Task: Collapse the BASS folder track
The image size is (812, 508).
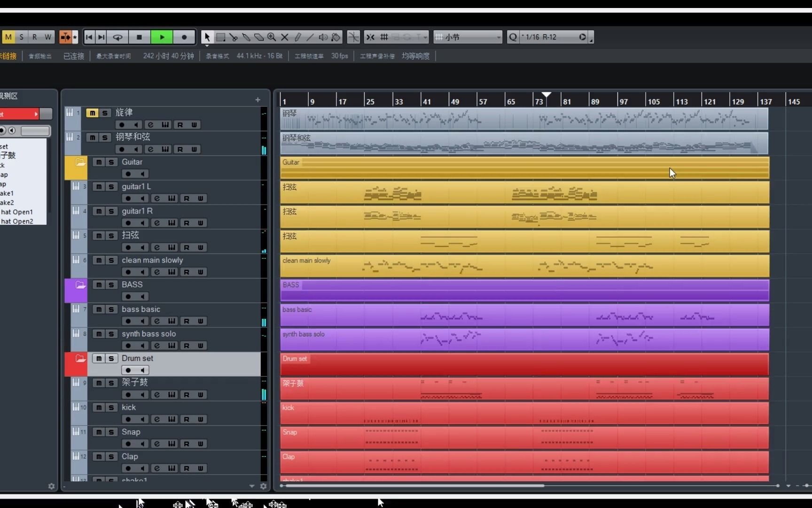Action: click(x=80, y=286)
